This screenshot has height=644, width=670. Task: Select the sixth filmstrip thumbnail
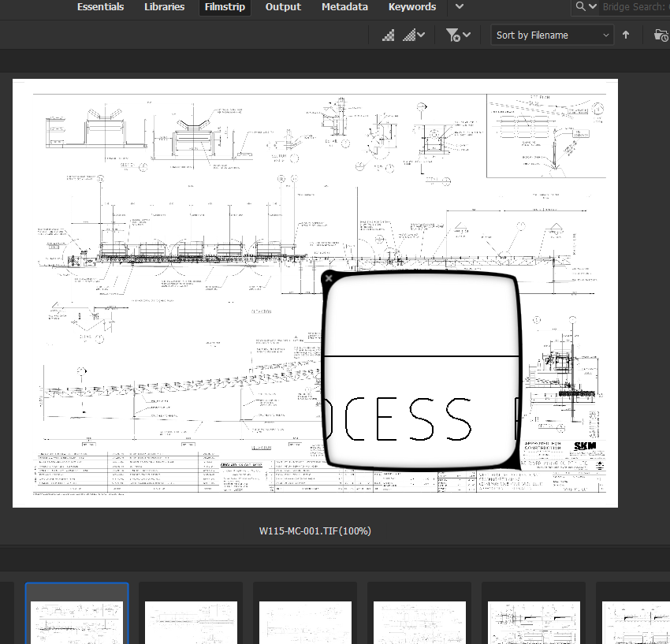coord(633,614)
